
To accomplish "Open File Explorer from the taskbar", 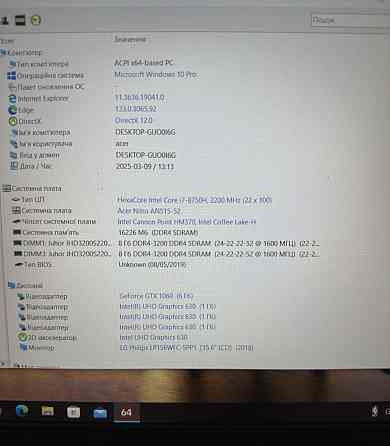I will 48,411.
